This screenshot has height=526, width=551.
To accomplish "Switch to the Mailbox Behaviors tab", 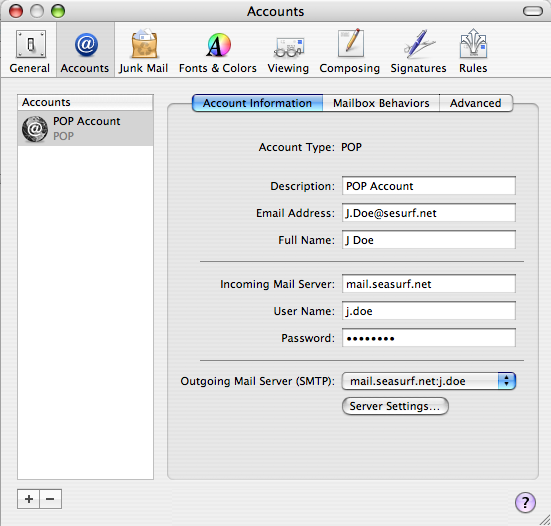I will (381, 103).
